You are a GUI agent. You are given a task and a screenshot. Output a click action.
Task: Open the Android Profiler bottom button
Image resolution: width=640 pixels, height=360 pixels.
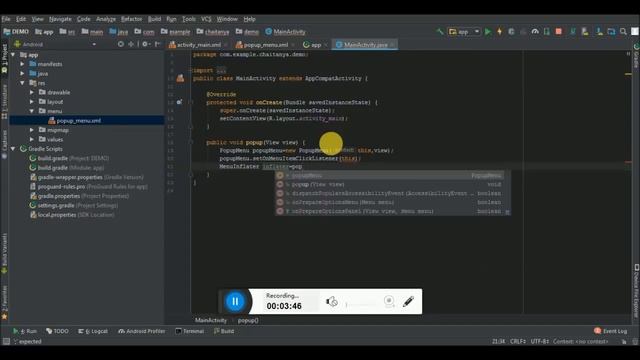point(142,331)
